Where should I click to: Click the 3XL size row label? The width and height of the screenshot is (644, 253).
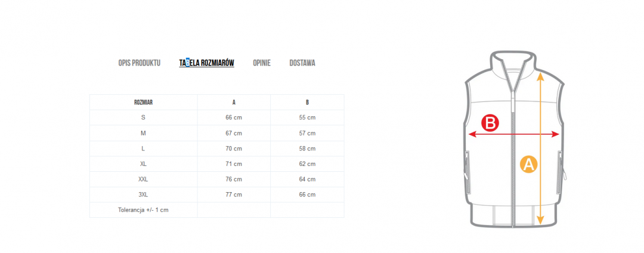143,195
